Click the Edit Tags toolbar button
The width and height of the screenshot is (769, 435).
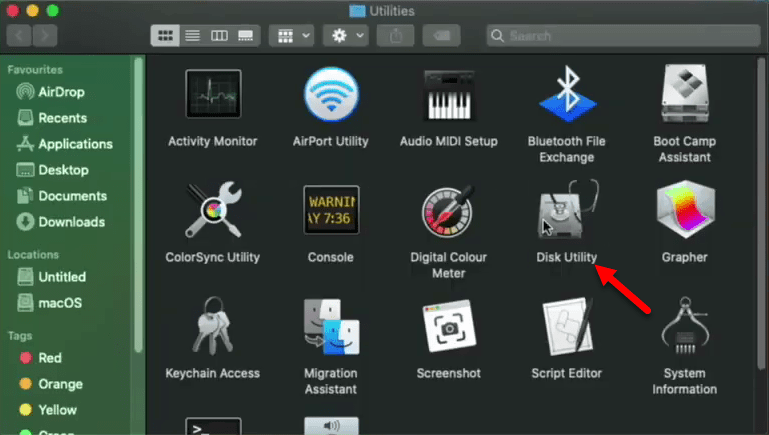441,35
